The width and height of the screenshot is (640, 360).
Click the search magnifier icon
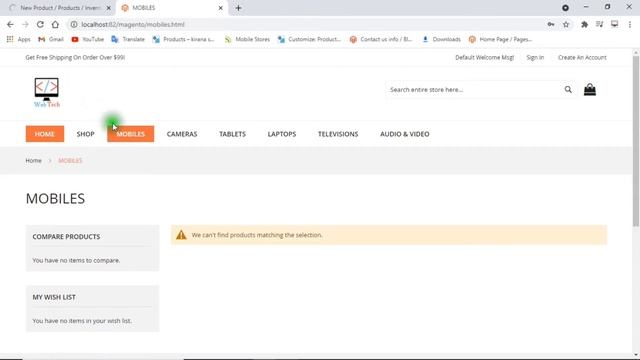pyautogui.click(x=568, y=89)
